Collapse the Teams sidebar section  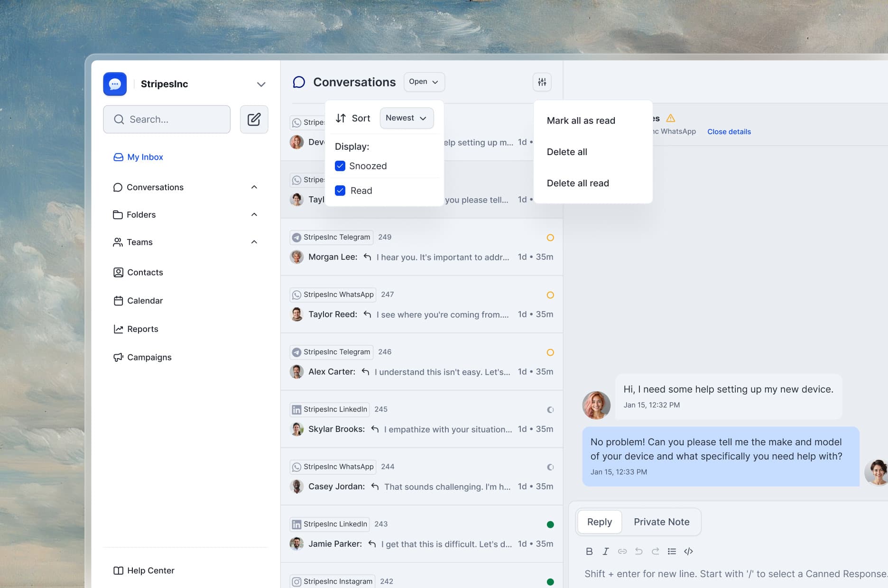point(254,242)
